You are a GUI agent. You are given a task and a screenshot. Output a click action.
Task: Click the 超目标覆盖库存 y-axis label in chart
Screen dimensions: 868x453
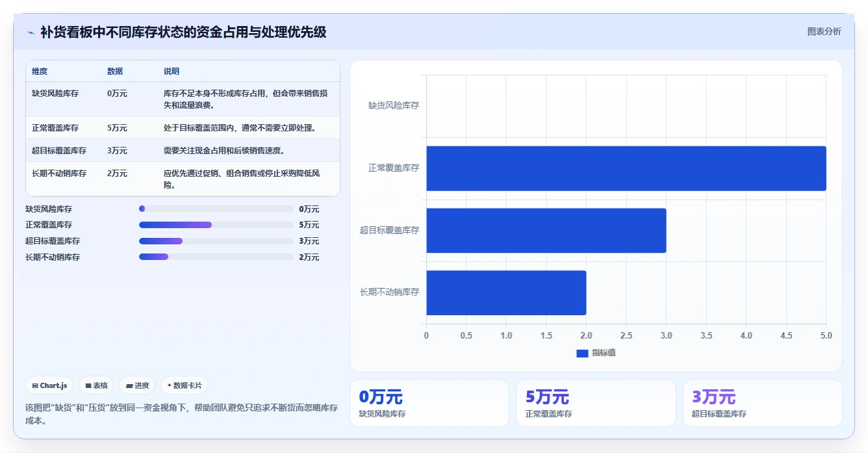(x=390, y=230)
